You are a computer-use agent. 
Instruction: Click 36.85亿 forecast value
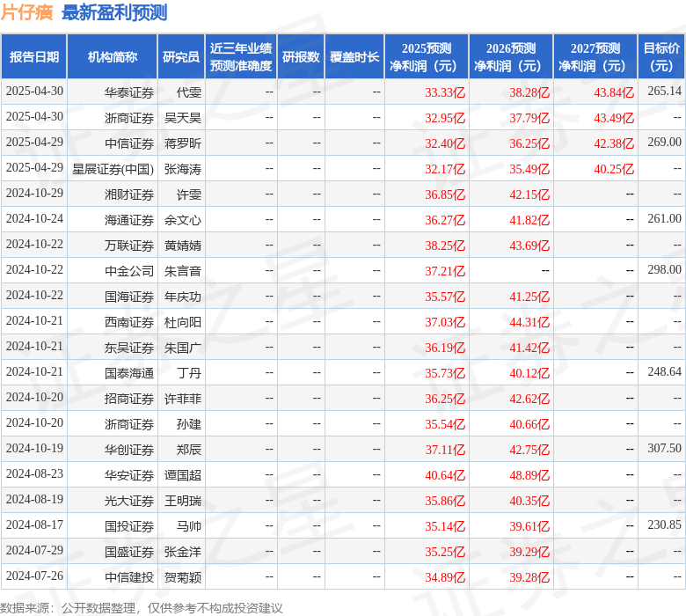(x=445, y=194)
